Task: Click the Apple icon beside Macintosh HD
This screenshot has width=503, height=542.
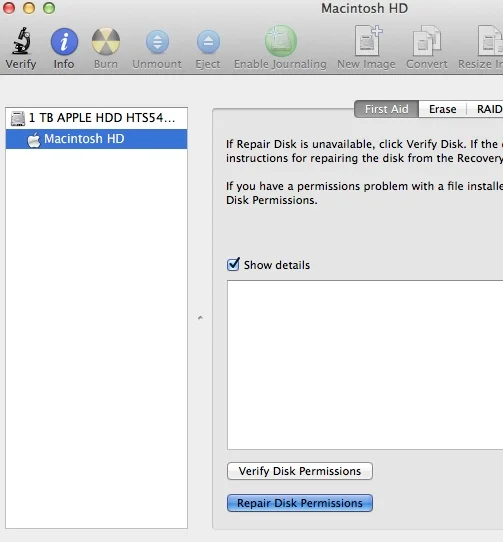Action: [x=34, y=140]
